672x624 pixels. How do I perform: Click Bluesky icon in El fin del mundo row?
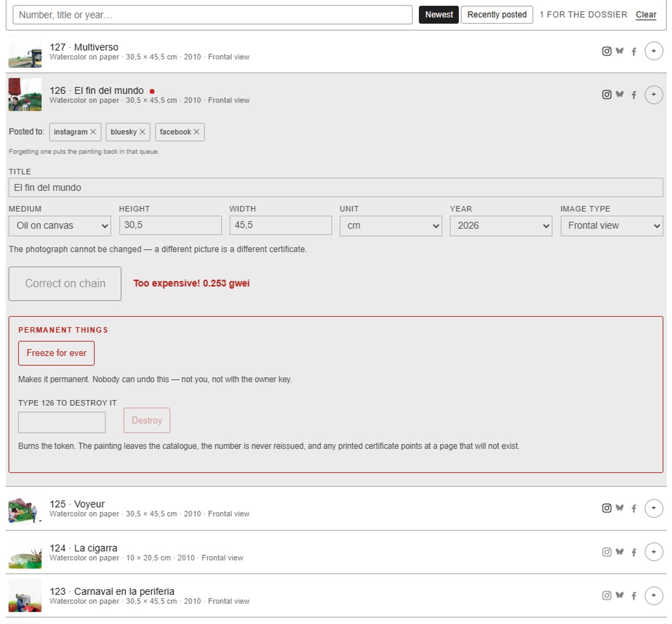(x=619, y=95)
